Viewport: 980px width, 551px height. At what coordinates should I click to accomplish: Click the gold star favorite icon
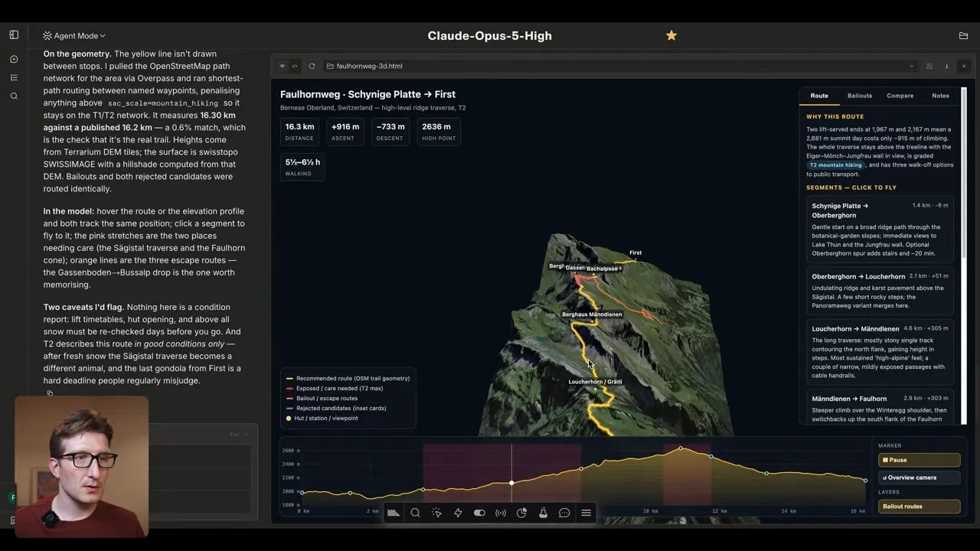click(671, 35)
